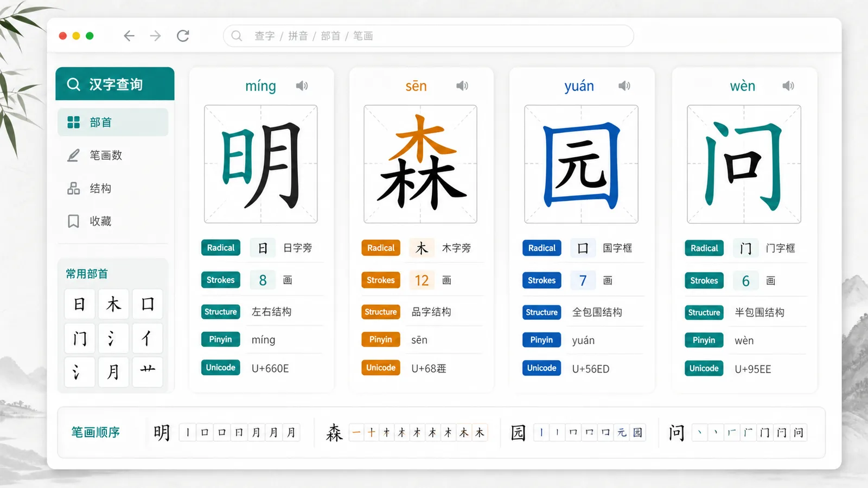Image resolution: width=868 pixels, height=488 pixels.
Task: Click the 问 character in 笔画顺序 strip
Action: 676,433
